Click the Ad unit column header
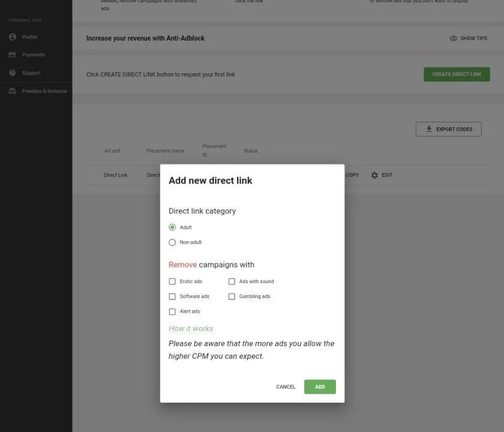Screen dimensions: 504x432 tap(112, 151)
